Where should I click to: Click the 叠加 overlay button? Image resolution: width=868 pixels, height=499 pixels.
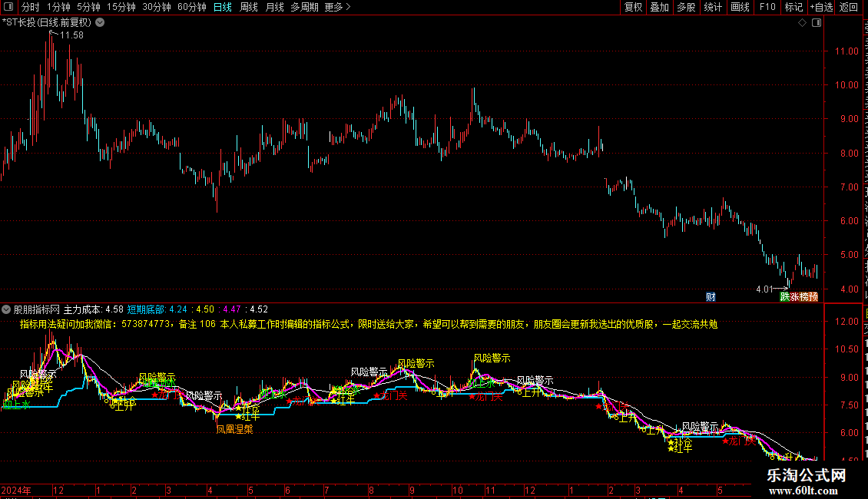(660, 7)
